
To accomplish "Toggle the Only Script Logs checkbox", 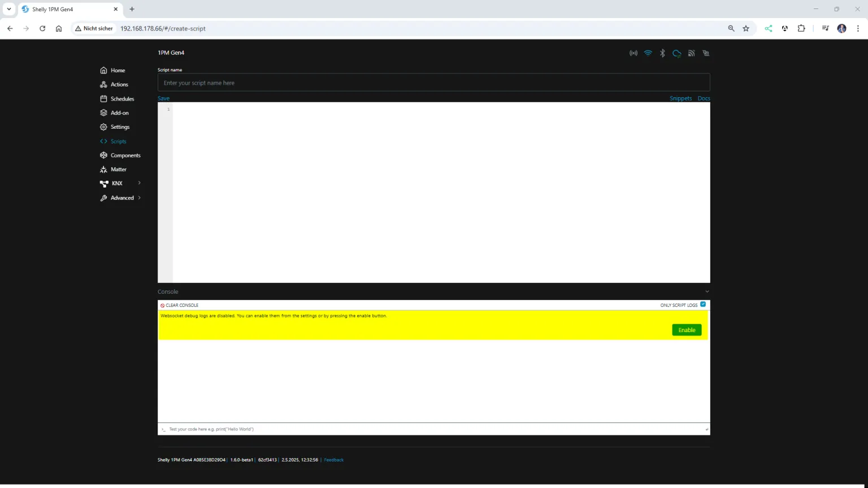I will pyautogui.click(x=702, y=304).
